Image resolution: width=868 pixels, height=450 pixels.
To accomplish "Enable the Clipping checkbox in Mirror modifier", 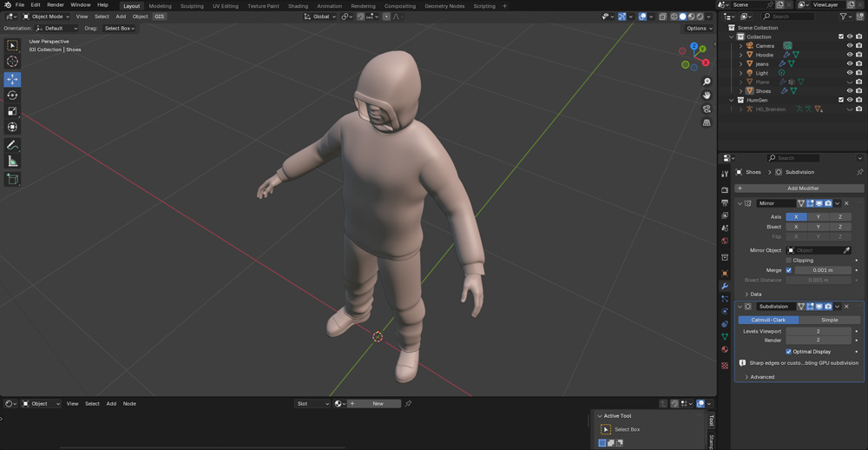I will pyautogui.click(x=788, y=261).
